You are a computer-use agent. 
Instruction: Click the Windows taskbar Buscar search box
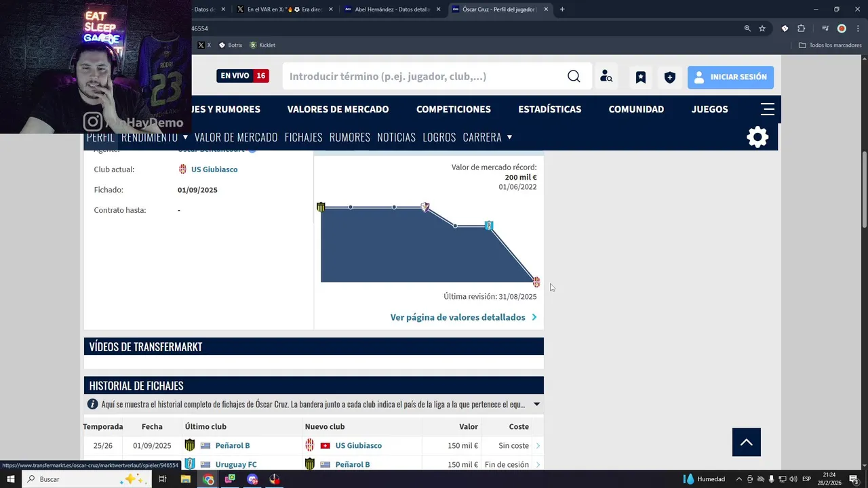click(x=86, y=479)
